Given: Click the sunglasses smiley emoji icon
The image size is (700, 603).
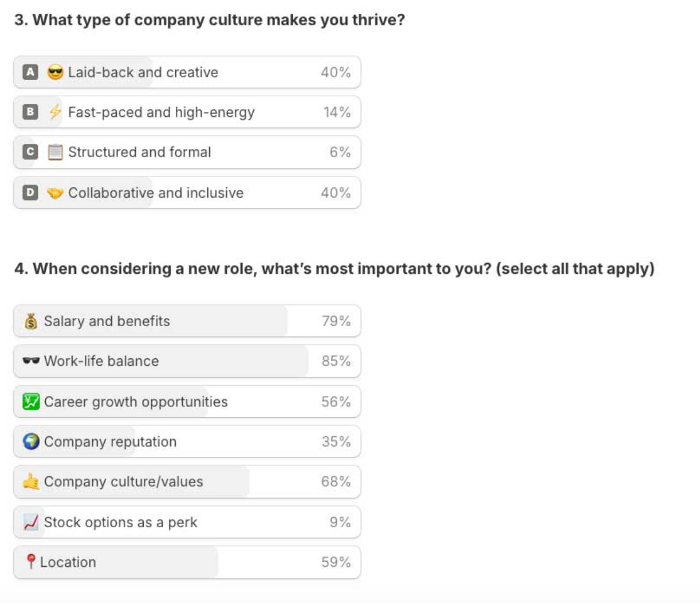Looking at the screenshot, I should pos(55,72).
